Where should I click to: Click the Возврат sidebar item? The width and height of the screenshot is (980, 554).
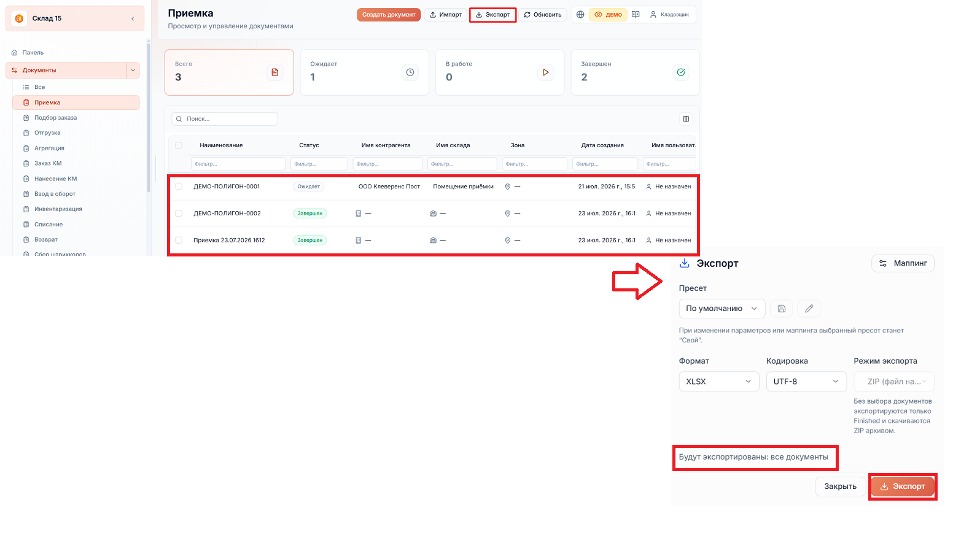click(x=46, y=240)
